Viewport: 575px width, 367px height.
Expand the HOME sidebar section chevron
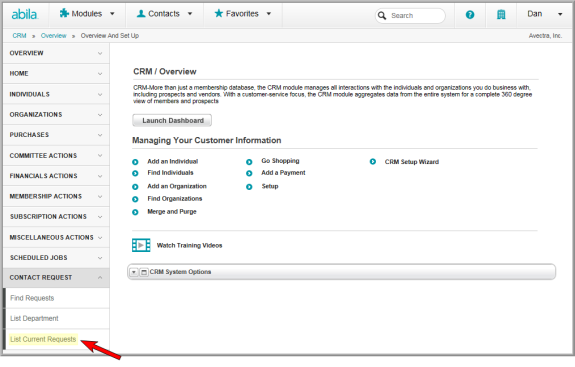(100, 74)
